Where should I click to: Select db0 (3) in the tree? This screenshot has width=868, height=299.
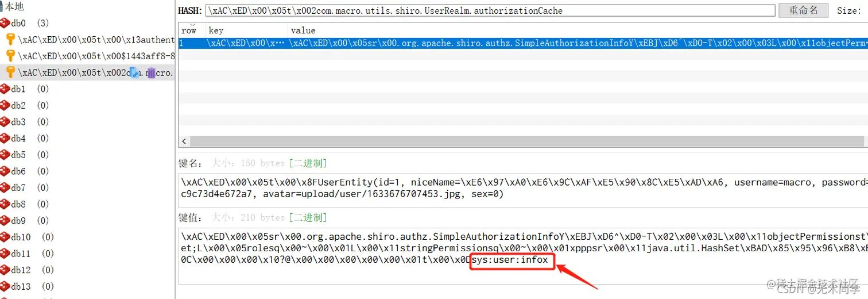[x=30, y=23]
